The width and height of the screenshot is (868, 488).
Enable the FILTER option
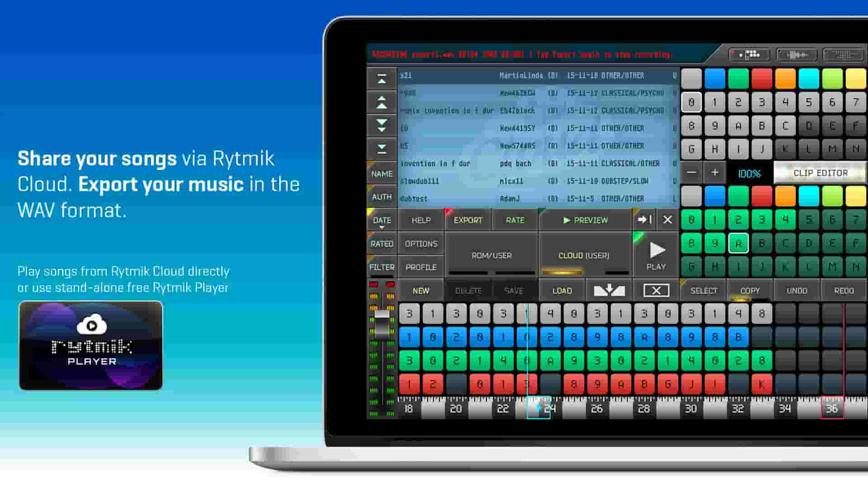tap(382, 267)
